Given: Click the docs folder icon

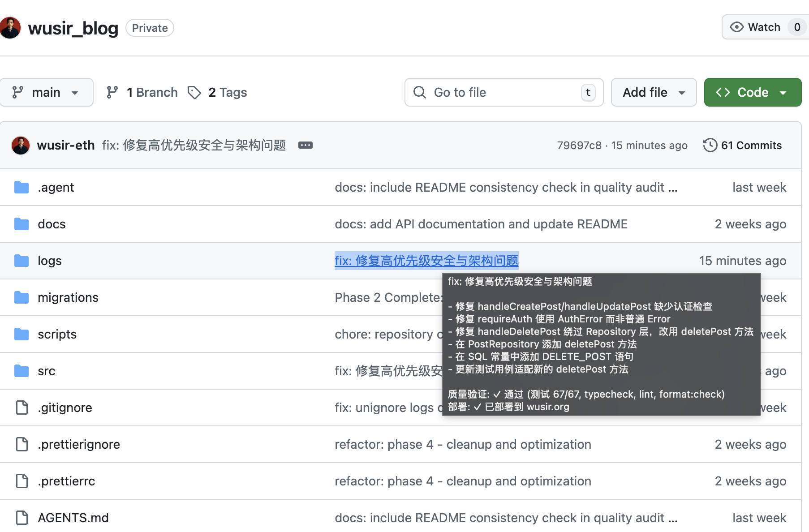Looking at the screenshot, I should [22, 224].
